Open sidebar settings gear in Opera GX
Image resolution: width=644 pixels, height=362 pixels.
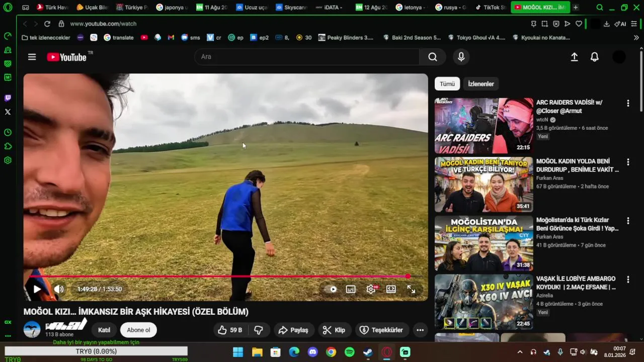pos(8,160)
